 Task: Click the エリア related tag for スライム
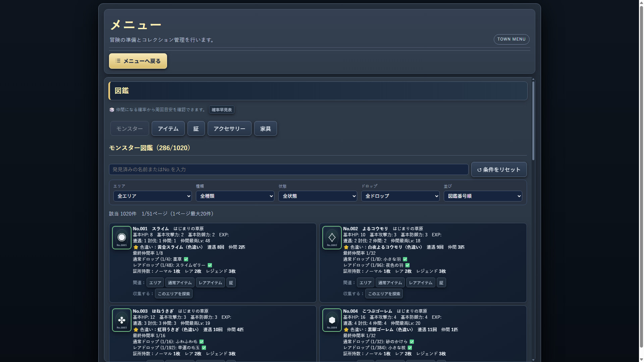[155, 283]
